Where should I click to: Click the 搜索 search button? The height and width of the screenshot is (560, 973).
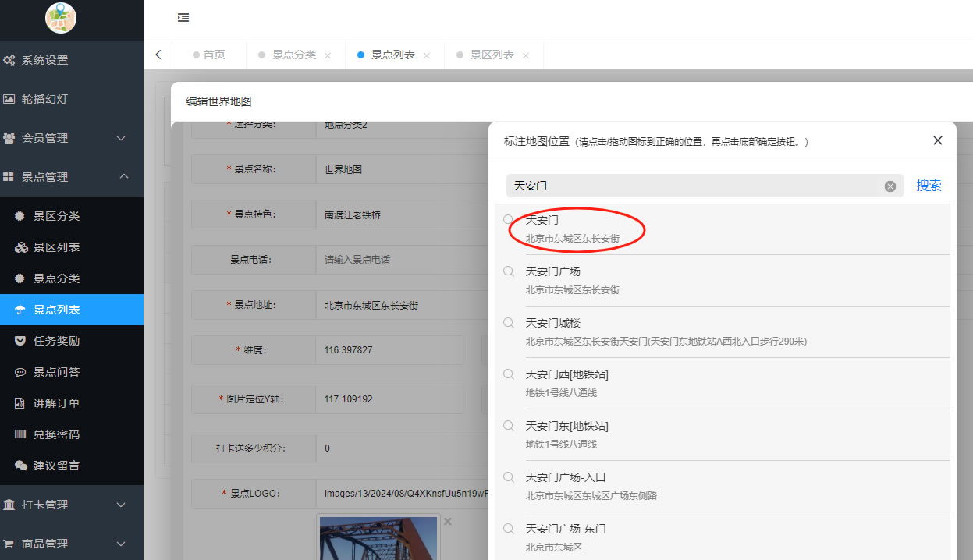pos(929,186)
